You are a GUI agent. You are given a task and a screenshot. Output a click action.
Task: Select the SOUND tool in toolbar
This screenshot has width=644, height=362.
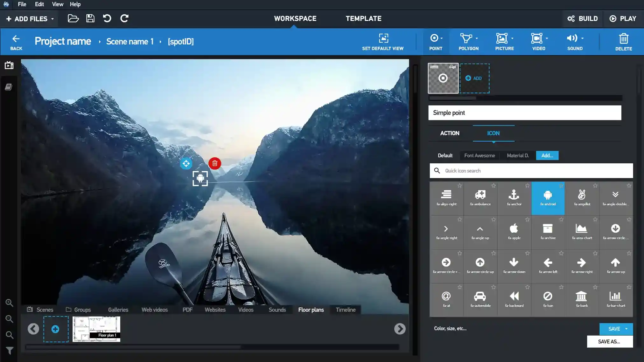click(575, 42)
